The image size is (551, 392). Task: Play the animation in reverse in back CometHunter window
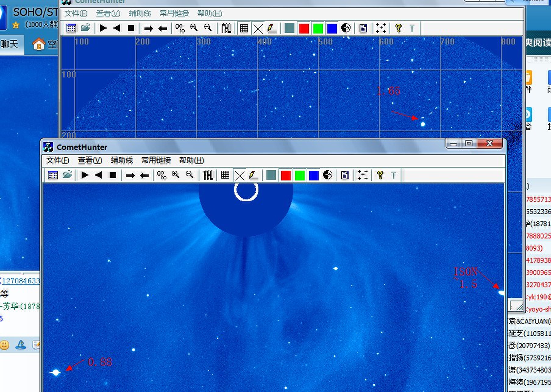(117, 28)
